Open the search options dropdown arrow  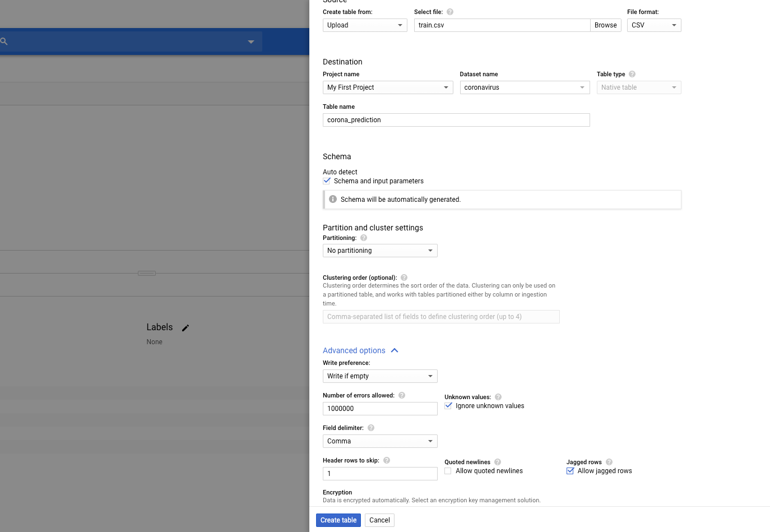pos(251,42)
